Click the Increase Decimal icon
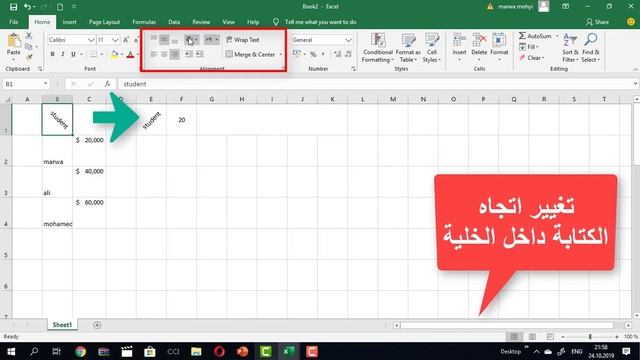The height and width of the screenshot is (360, 640). pyautogui.click(x=338, y=54)
